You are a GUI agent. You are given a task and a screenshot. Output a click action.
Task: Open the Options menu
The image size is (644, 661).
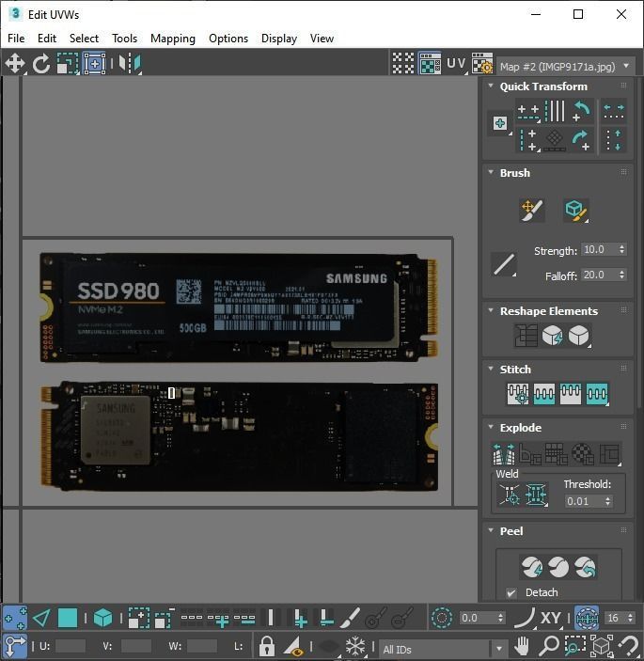[228, 39]
